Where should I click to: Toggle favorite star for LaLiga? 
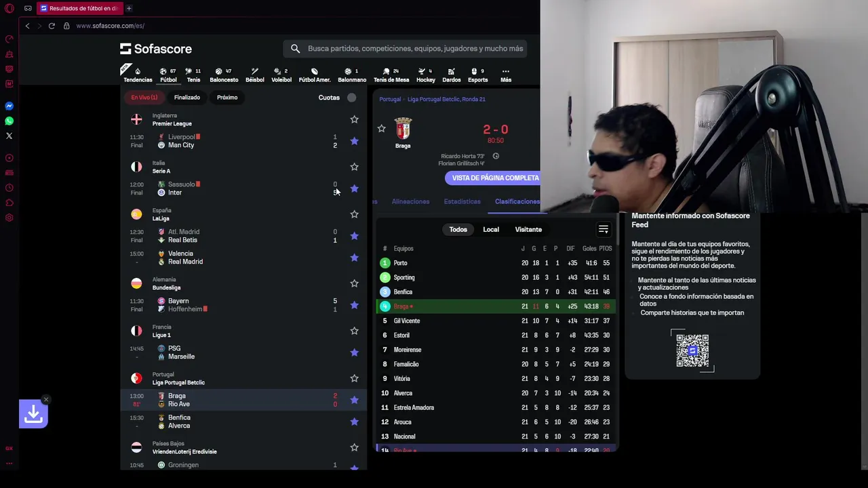[x=354, y=214]
